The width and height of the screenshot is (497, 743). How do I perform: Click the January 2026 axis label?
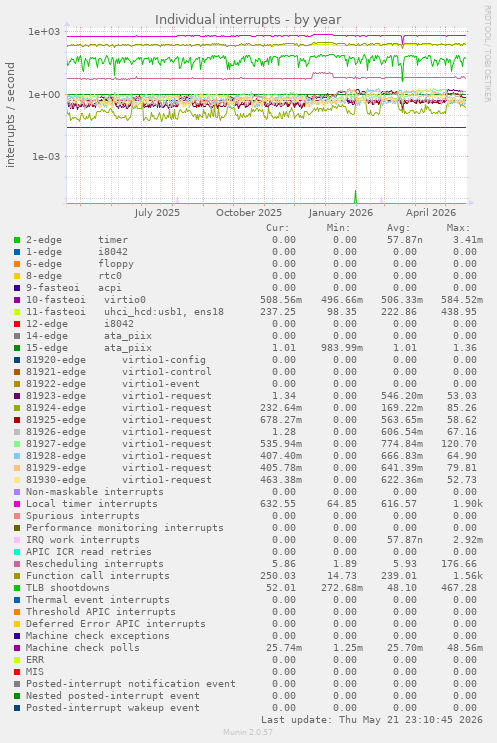click(341, 213)
